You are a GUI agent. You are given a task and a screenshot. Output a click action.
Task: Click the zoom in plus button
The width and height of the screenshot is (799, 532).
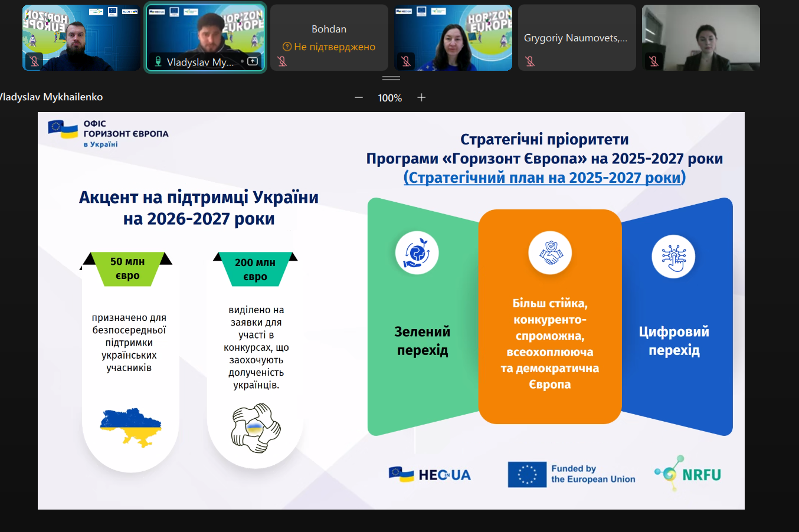pos(421,97)
